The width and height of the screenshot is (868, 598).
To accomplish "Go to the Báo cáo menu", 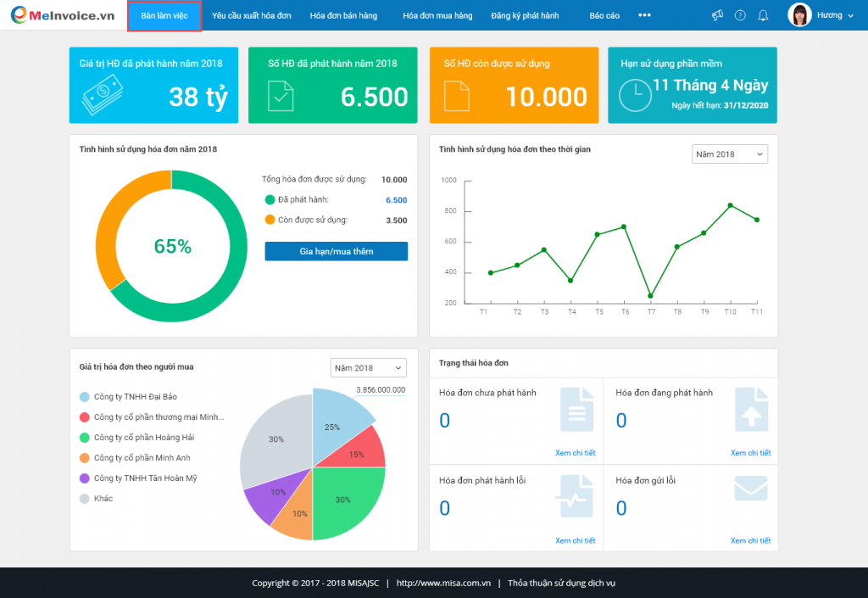I will tap(604, 15).
